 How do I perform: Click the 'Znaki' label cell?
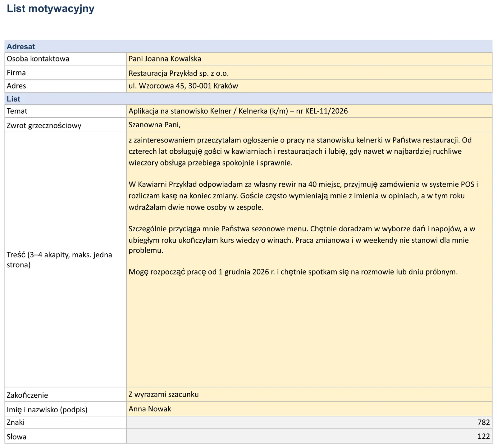pos(66,423)
